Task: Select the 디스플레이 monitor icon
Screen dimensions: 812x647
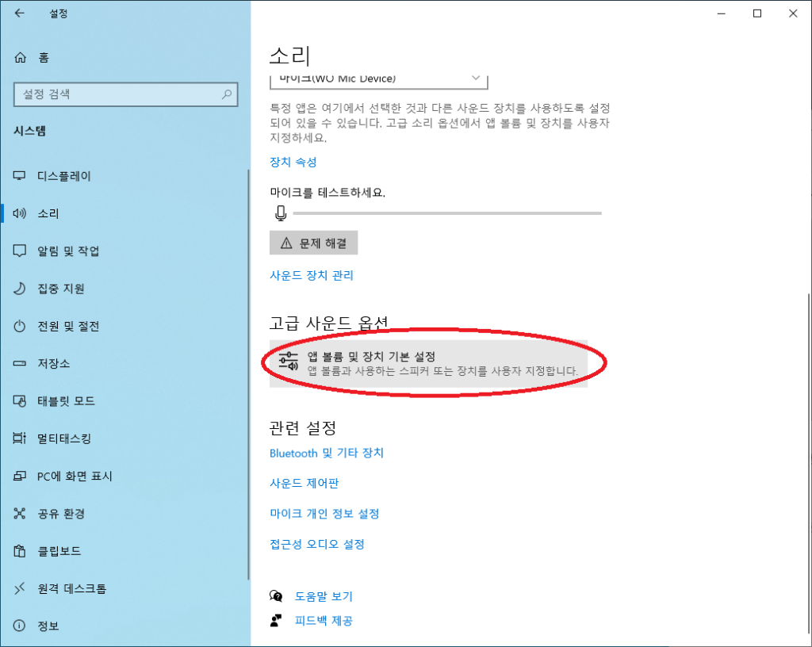Action: (x=21, y=176)
